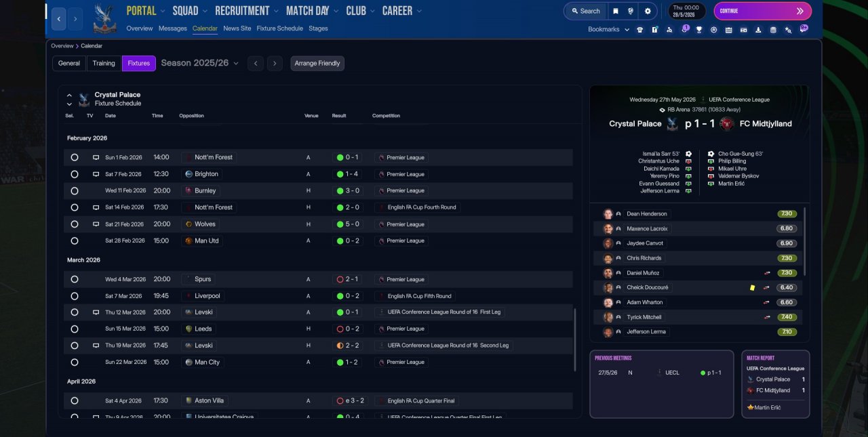Image resolution: width=868 pixels, height=437 pixels.
Task: Open the bookmark icon next to Search
Action: point(615,11)
